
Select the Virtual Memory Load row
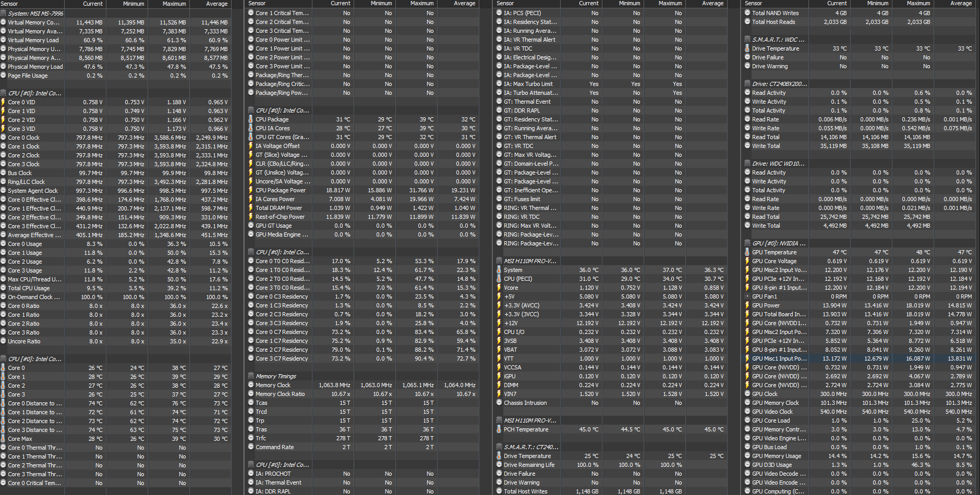[115, 40]
